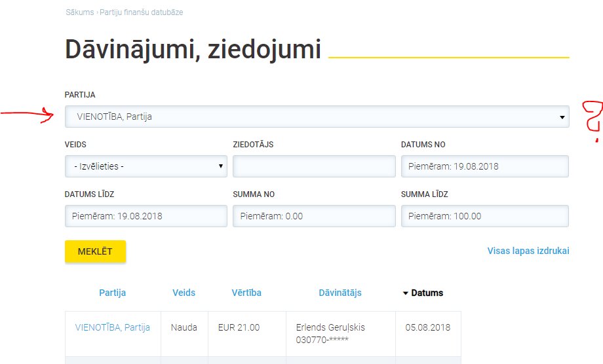Sort table by Partija column header
Image resolution: width=603 pixels, height=364 pixels.
coord(113,293)
